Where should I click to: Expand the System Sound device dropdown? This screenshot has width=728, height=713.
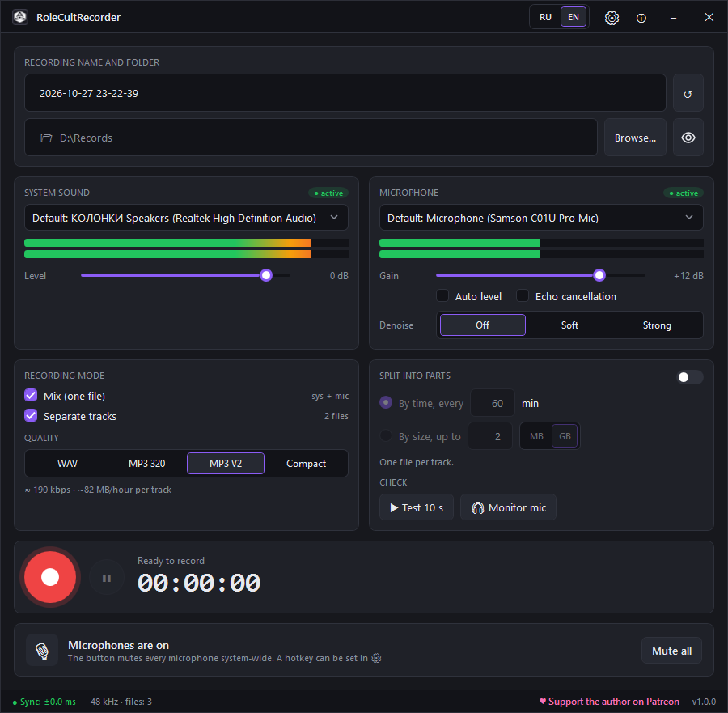point(186,218)
